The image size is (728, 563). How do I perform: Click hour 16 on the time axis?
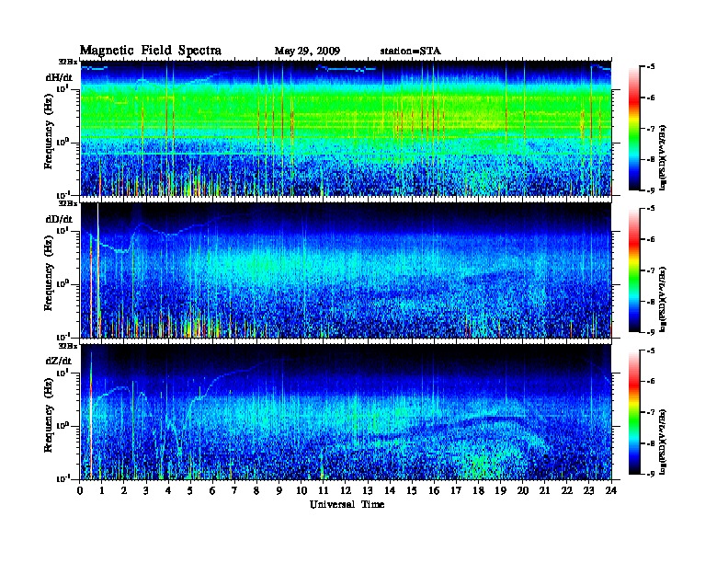pos(434,490)
